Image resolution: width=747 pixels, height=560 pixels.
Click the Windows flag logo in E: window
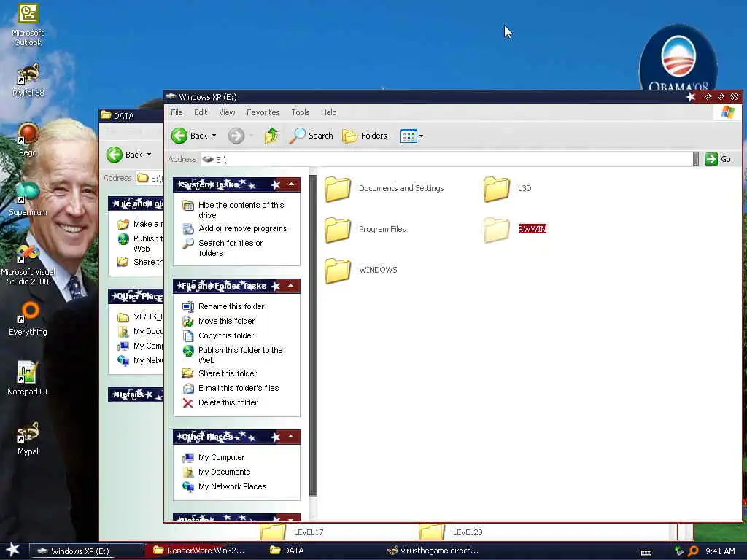(x=728, y=112)
